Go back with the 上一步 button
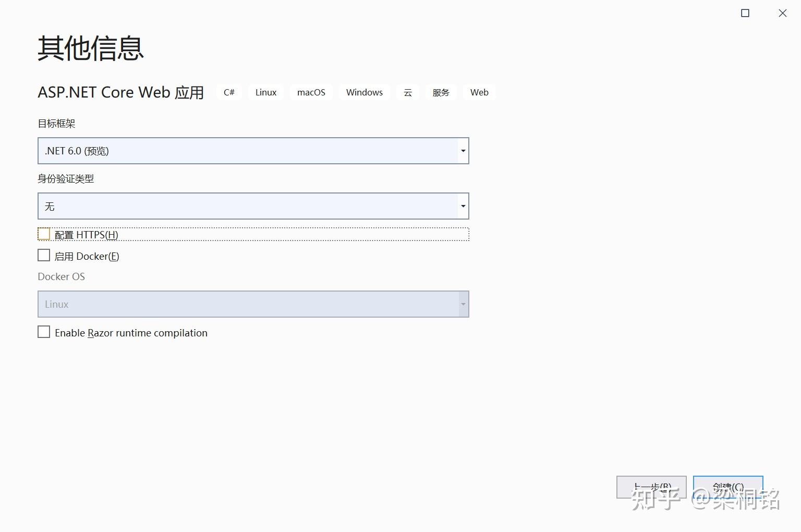Viewport: 801px width, 532px height. click(x=651, y=487)
